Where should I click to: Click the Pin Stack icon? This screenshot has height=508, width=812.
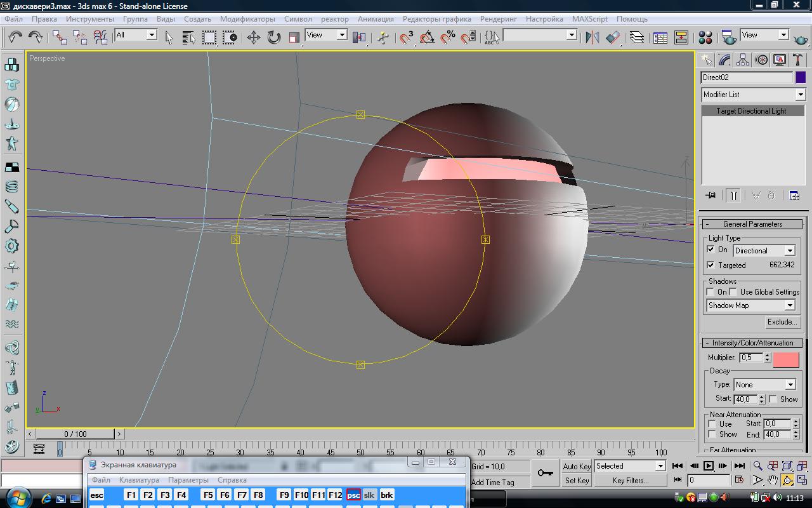click(710, 196)
